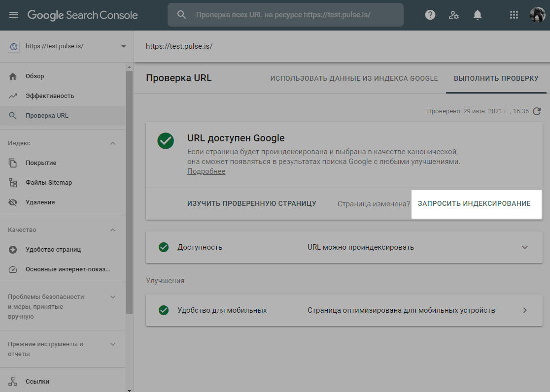Select the Выполнить проверку tab

496,78
